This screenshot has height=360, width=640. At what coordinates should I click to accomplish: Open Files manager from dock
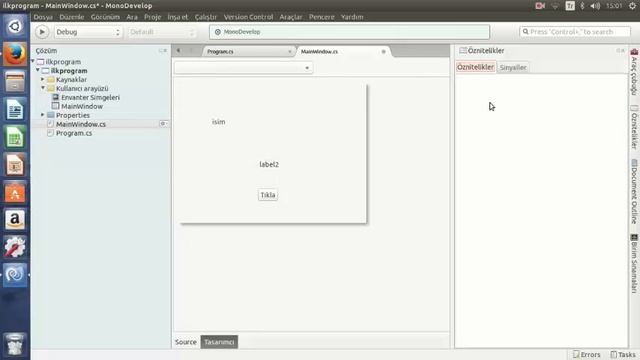[x=15, y=82]
